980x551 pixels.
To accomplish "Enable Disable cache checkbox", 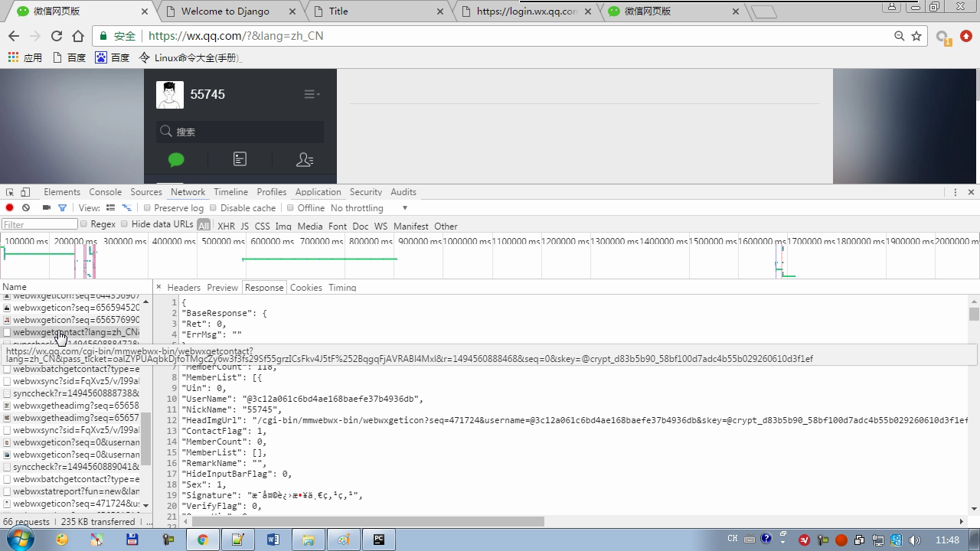I will [x=214, y=207].
